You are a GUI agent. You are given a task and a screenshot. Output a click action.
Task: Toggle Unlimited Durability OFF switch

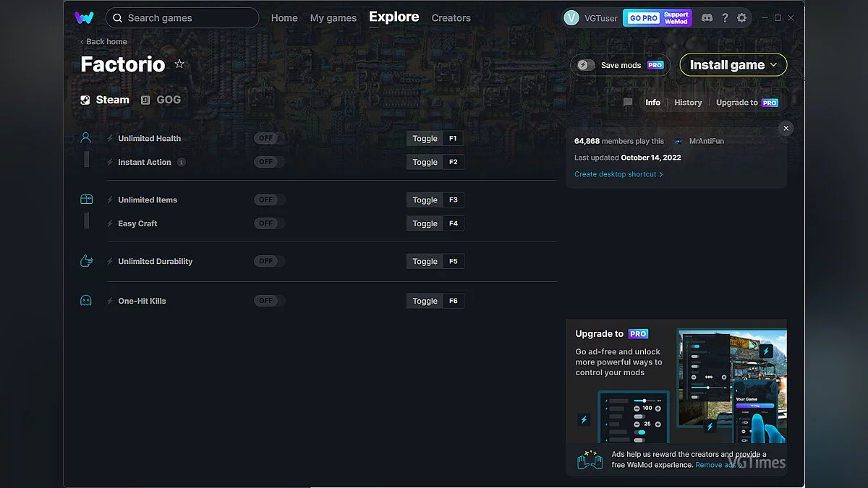point(269,261)
